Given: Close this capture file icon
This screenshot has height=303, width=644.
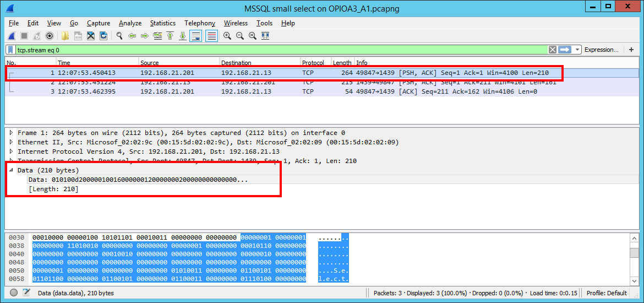Looking at the screenshot, I should coord(91,36).
